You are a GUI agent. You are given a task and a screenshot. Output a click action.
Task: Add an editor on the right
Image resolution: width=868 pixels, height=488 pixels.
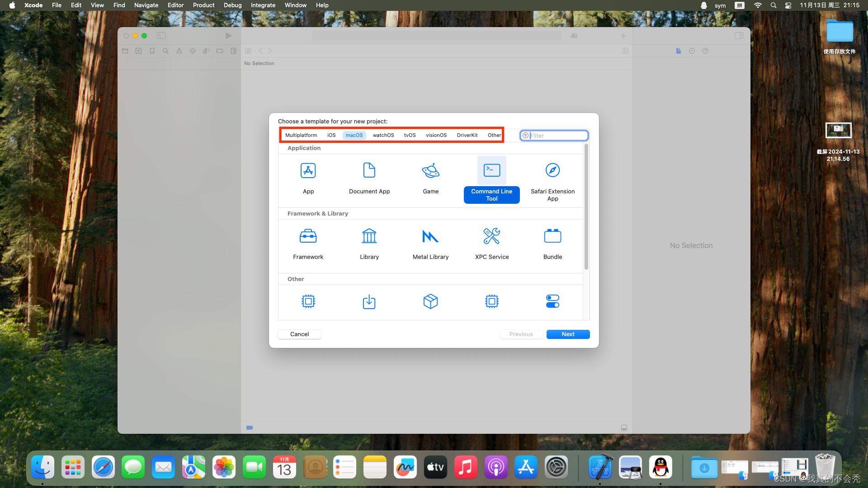(626, 51)
